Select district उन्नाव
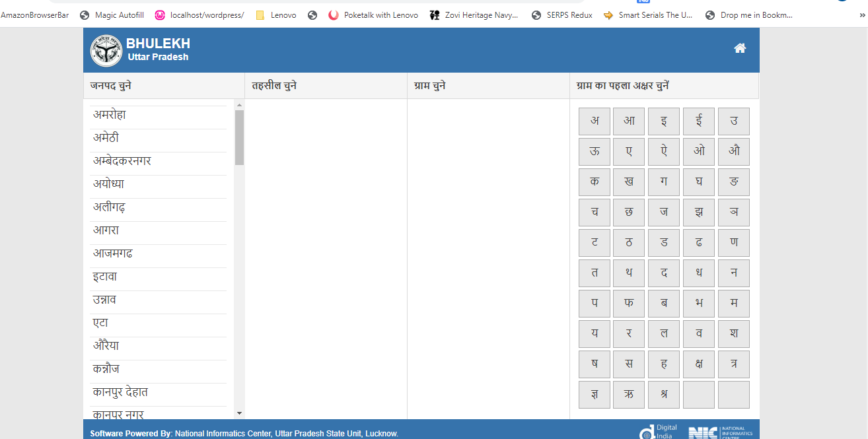 coord(159,300)
